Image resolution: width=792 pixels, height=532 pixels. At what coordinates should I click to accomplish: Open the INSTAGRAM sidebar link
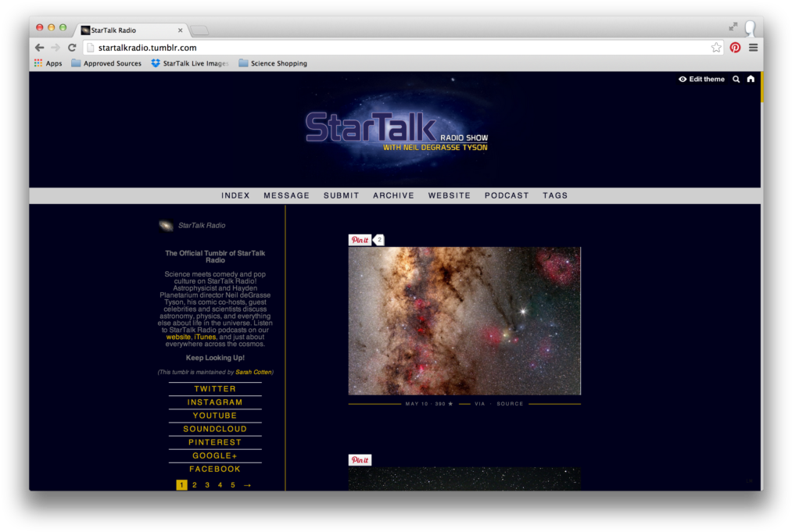(215, 402)
